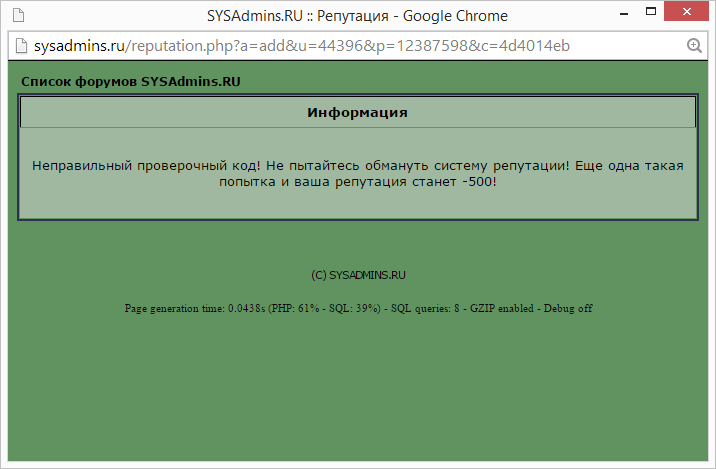Click the 'Неправильный проверочный код!' message text
The height and width of the screenshot is (469, 716).
(358, 174)
